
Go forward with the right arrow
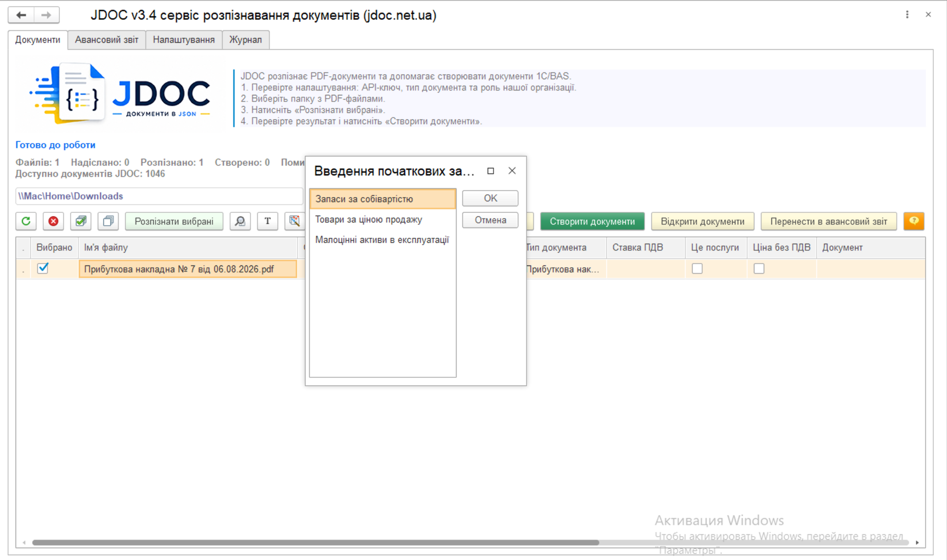point(46,15)
